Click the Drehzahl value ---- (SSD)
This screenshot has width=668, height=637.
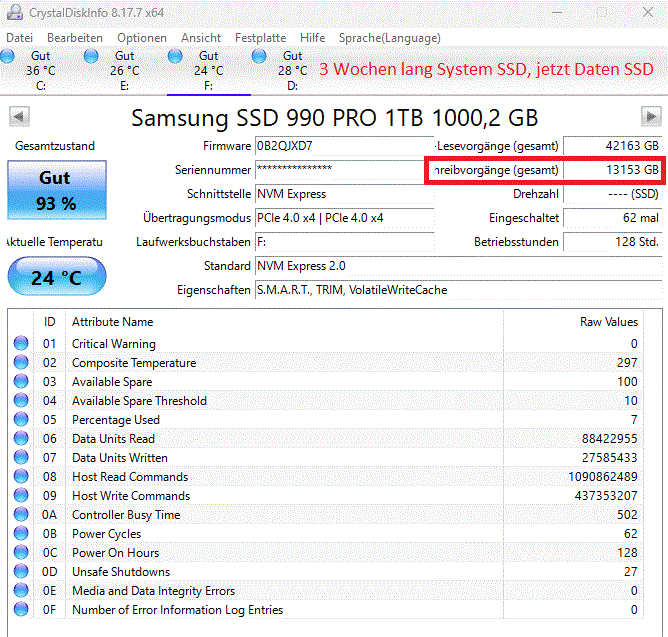click(x=613, y=194)
